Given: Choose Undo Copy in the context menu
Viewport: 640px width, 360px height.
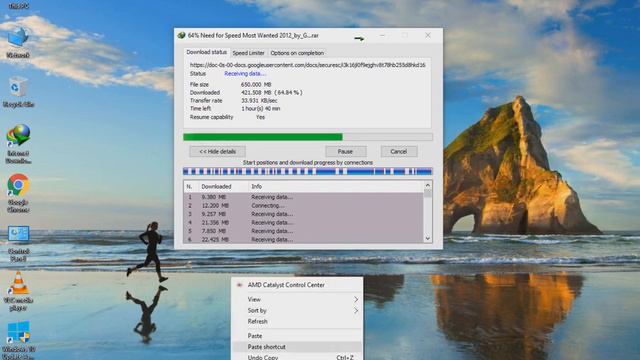Looking at the screenshot, I should tap(297, 357).
